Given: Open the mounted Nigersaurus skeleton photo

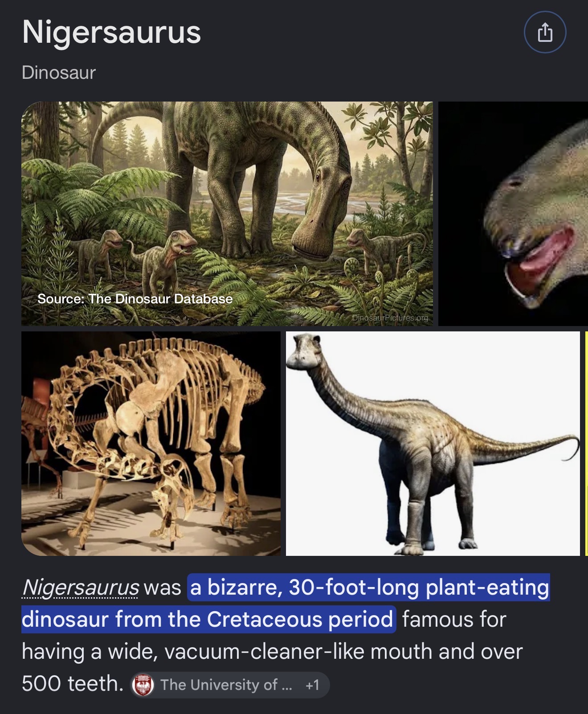Looking at the screenshot, I should pyautogui.click(x=151, y=444).
